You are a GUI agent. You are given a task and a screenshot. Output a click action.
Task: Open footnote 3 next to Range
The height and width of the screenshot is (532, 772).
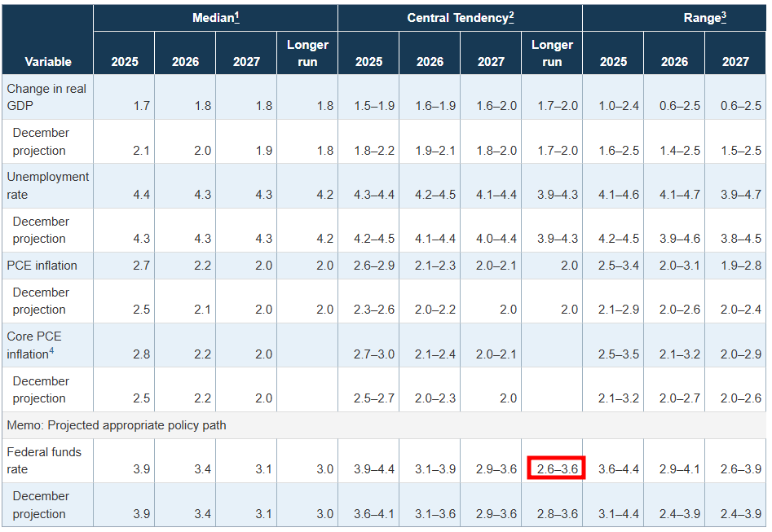[723, 15]
